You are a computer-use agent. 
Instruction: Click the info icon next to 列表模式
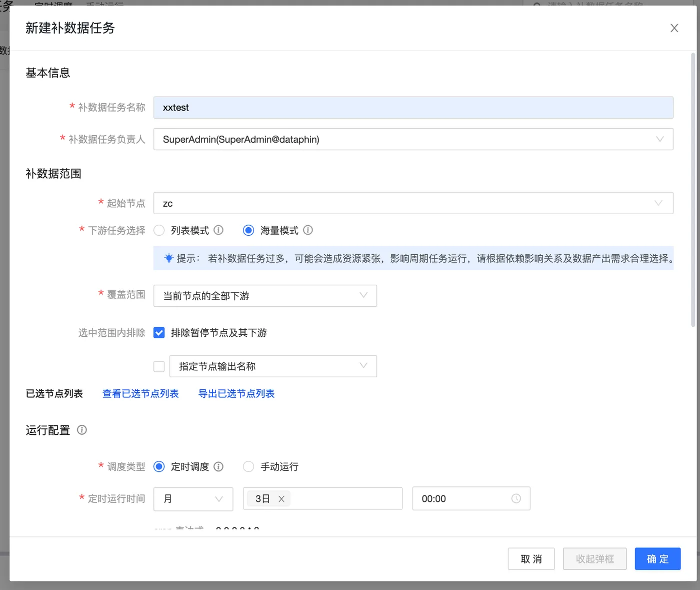pos(218,230)
